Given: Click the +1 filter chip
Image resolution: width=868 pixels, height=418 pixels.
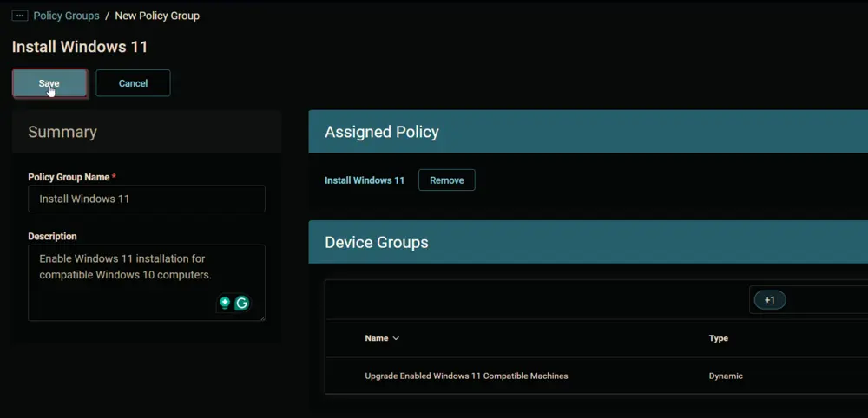Looking at the screenshot, I should pos(769,300).
